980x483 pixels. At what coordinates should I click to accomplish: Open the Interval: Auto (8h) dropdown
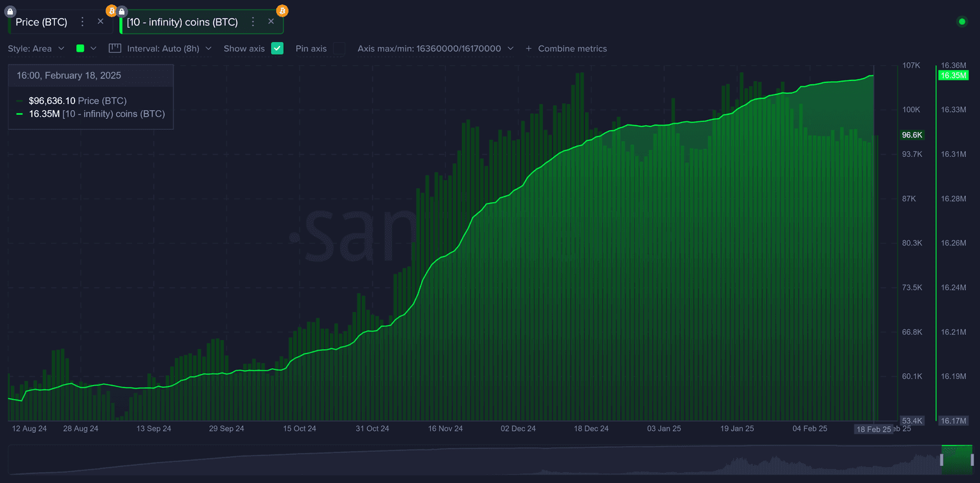tap(168, 48)
